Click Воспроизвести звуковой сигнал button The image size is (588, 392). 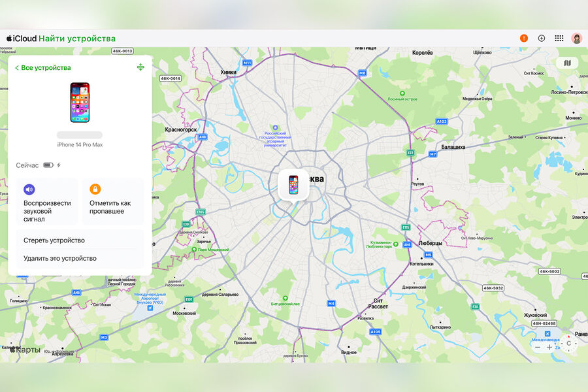point(47,202)
